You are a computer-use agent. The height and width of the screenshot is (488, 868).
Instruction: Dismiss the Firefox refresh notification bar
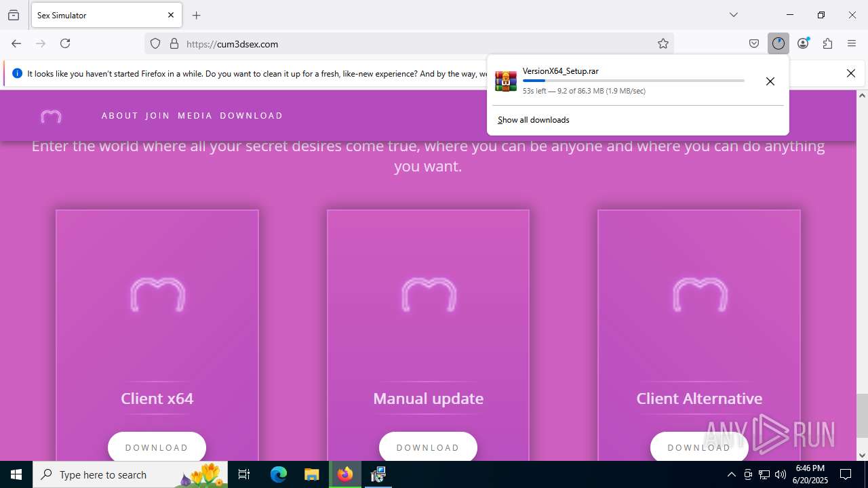point(851,73)
